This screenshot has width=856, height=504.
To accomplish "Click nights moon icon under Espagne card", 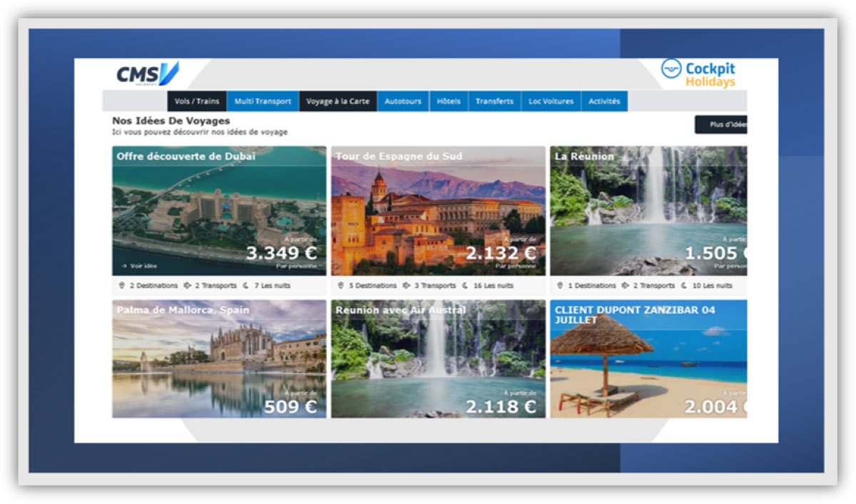I will click(x=466, y=285).
